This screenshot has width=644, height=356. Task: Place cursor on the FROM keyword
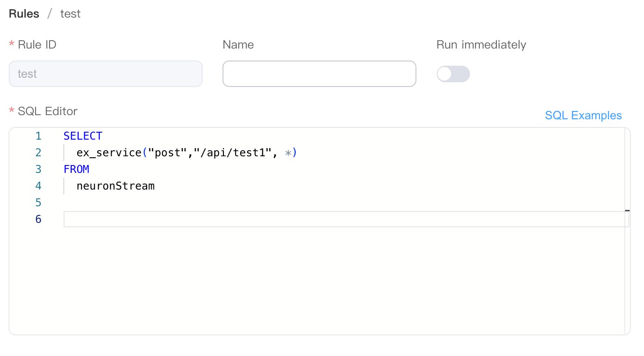tap(76, 170)
